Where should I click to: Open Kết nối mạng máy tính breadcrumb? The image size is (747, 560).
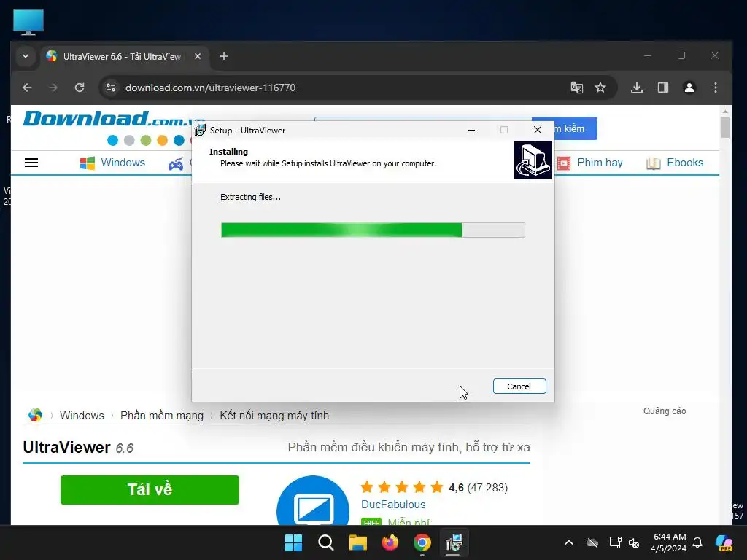click(x=274, y=415)
